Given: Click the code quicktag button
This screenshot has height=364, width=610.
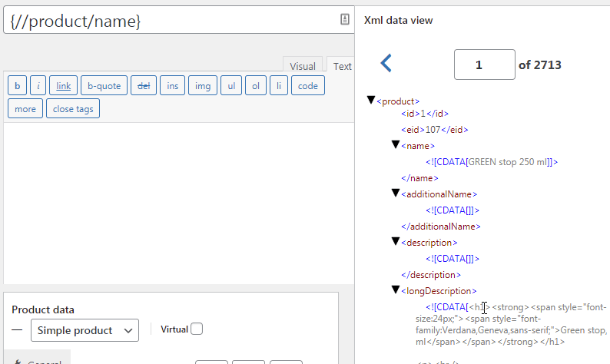Looking at the screenshot, I should (x=307, y=86).
